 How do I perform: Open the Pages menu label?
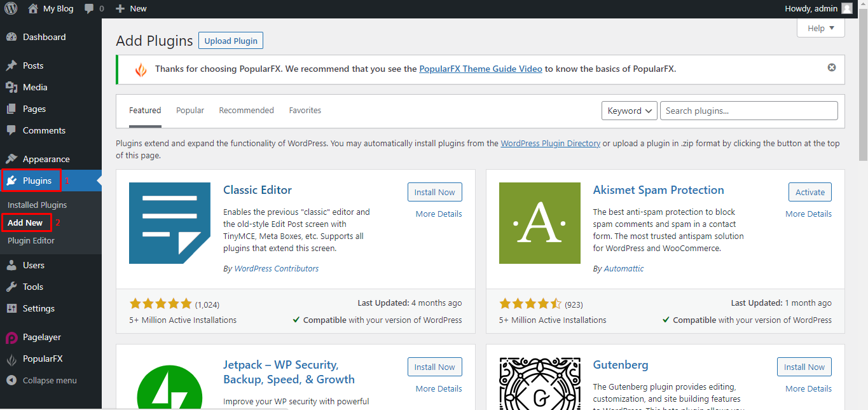coord(34,109)
